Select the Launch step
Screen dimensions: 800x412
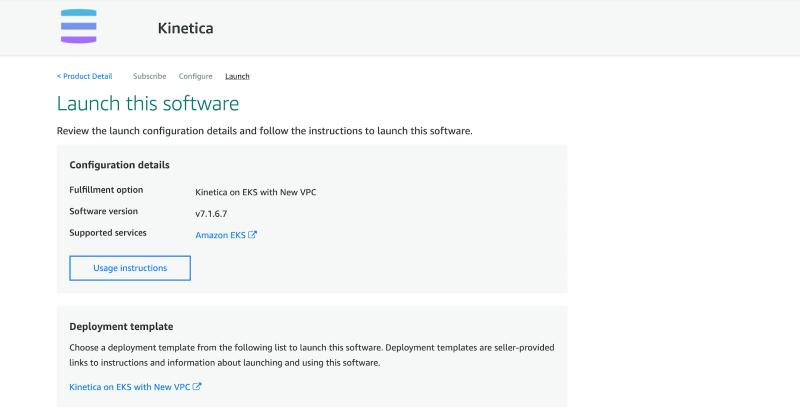(237, 76)
